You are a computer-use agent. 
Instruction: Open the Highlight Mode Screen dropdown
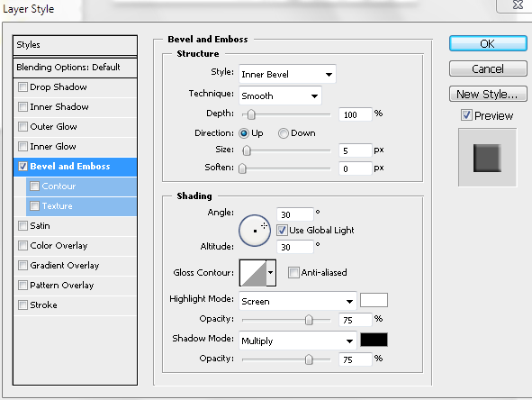[298, 301]
